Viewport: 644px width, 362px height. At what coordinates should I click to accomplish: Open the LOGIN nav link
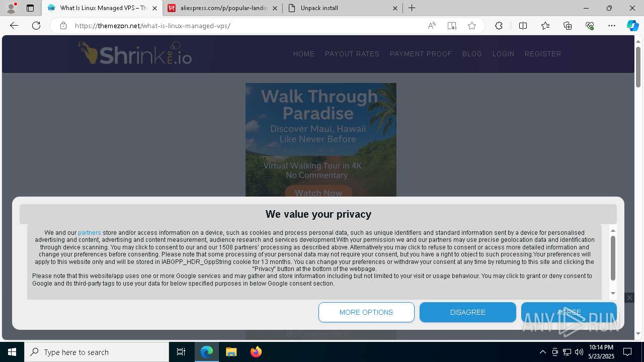(503, 54)
